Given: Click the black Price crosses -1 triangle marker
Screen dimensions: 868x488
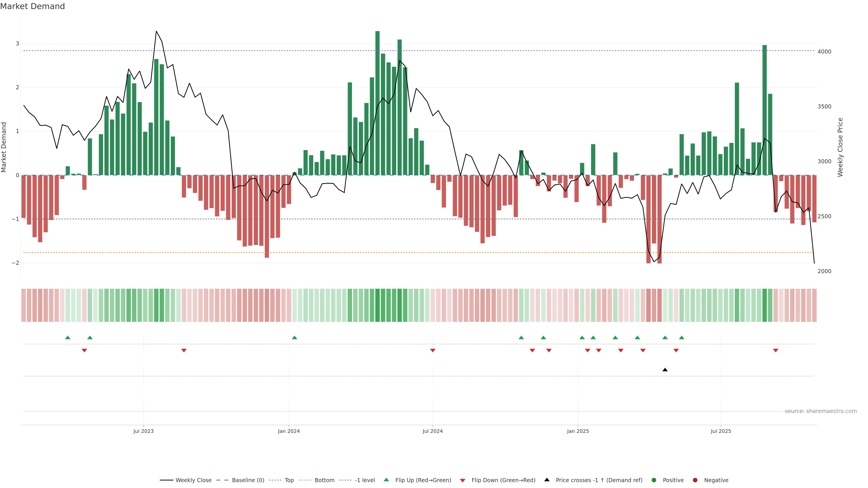Looking at the screenshot, I should [665, 370].
